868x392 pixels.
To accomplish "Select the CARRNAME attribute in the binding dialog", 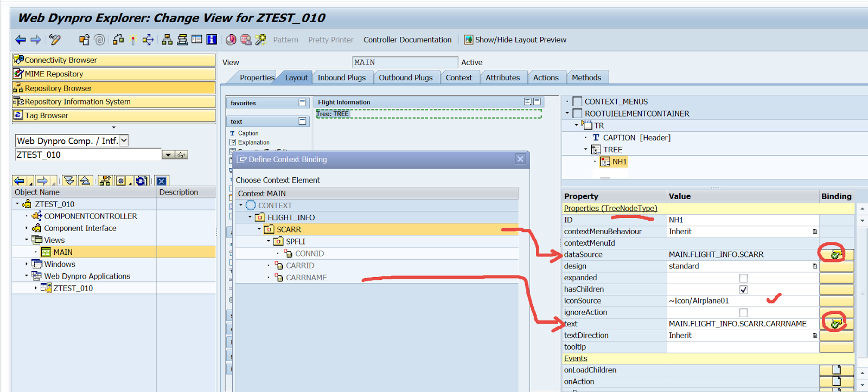I will pyautogui.click(x=307, y=278).
